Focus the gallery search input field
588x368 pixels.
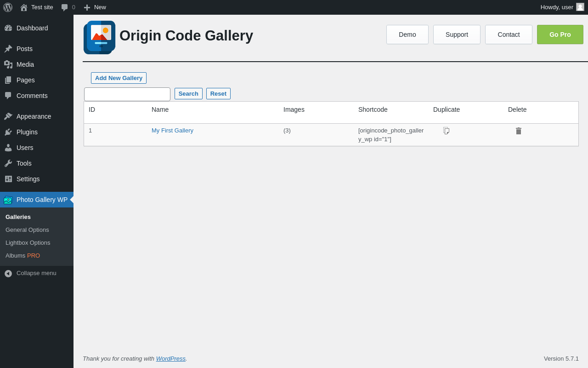click(127, 94)
